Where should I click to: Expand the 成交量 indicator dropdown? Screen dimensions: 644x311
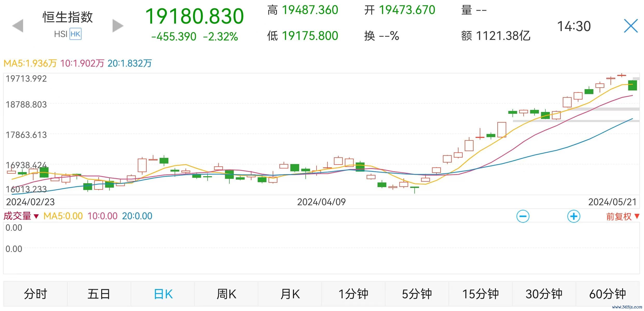click(x=21, y=216)
